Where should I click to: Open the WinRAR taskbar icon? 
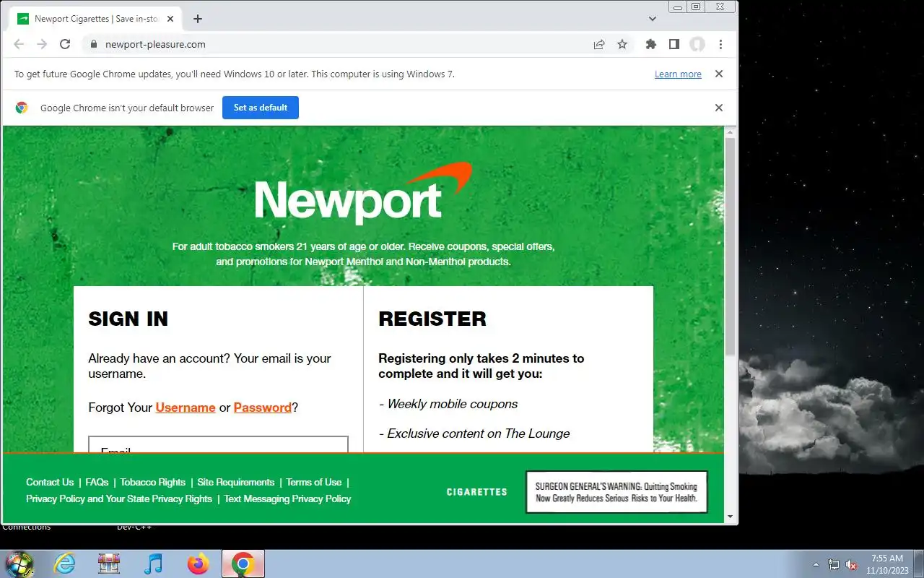(109, 564)
